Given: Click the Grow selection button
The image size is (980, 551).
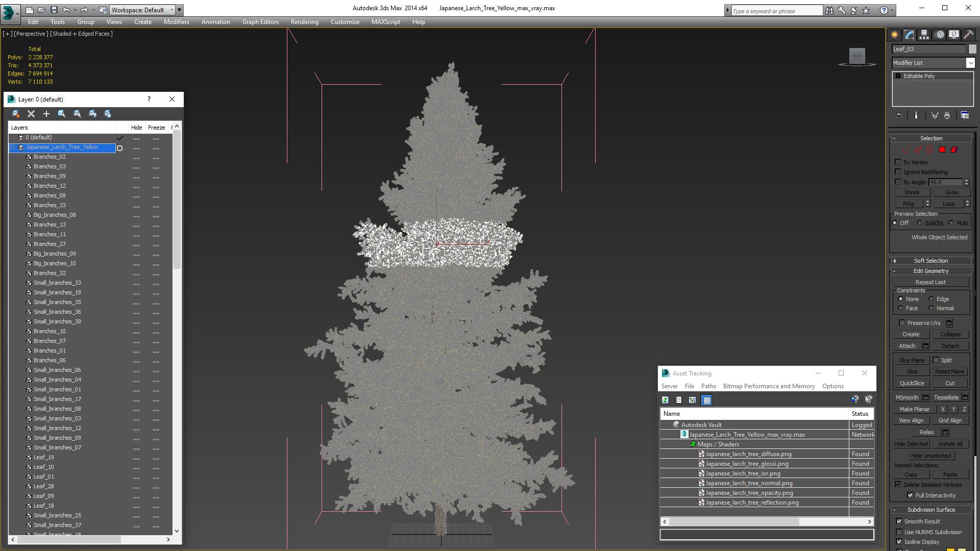Looking at the screenshot, I should [x=951, y=192].
